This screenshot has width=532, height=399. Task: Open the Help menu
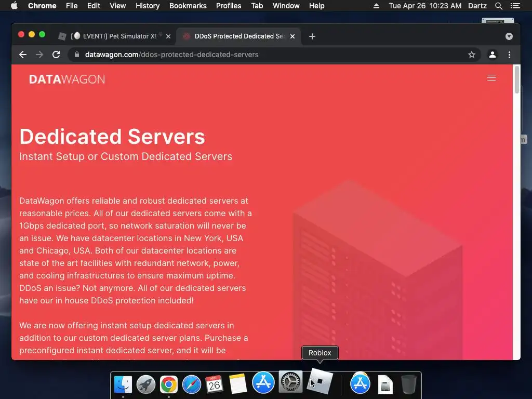click(x=316, y=6)
